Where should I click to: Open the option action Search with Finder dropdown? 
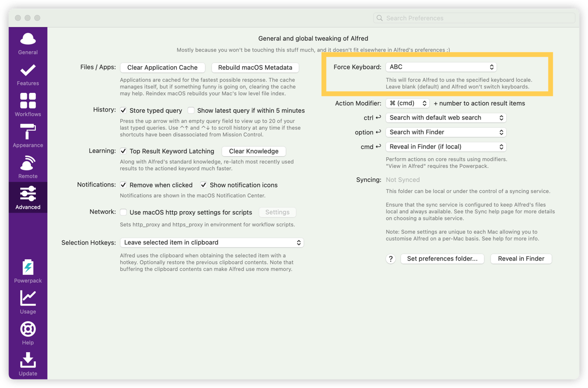446,132
